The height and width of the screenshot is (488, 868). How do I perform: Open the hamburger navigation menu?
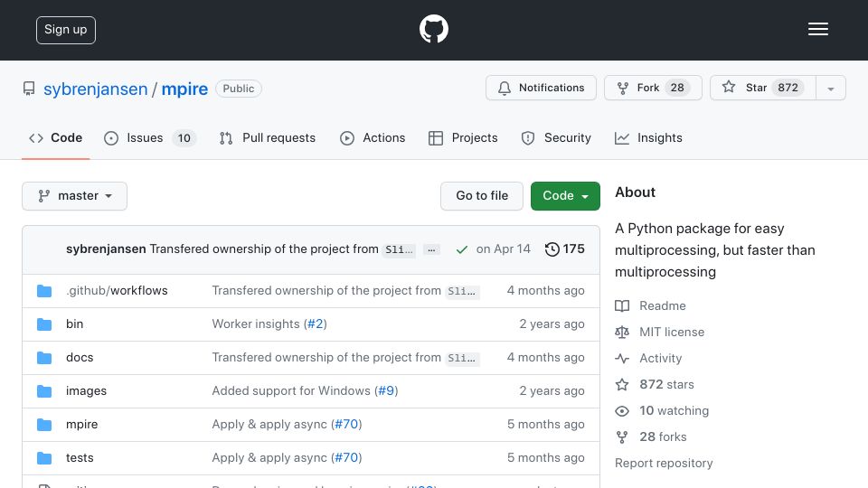coord(817,29)
